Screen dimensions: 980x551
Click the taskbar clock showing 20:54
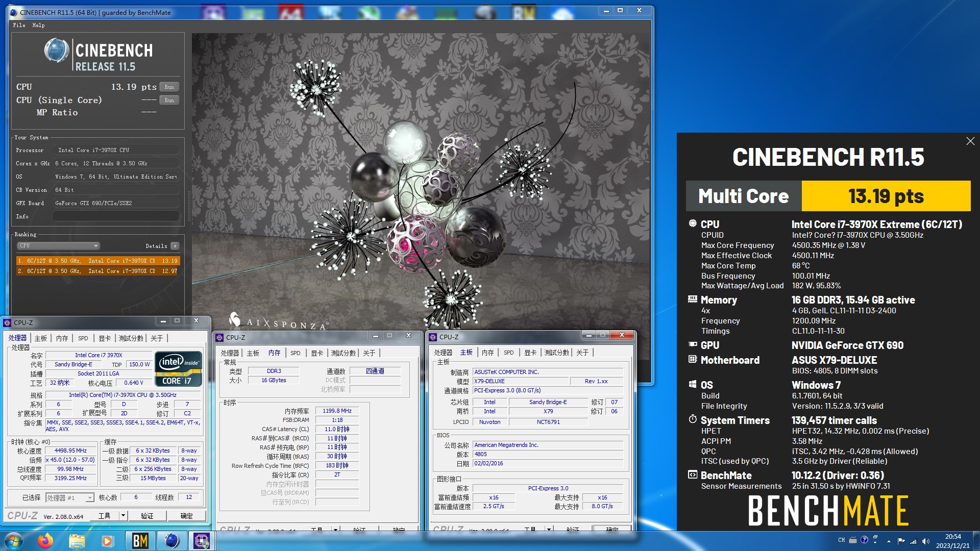coord(952,541)
